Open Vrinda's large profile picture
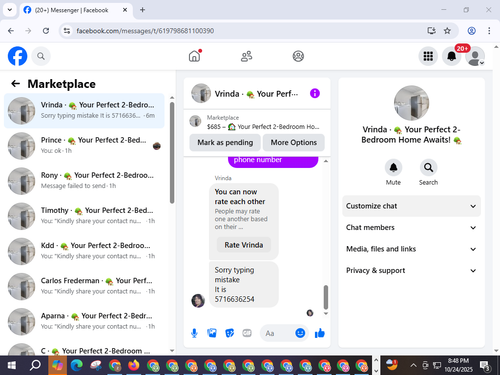The width and height of the screenshot is (500, 375). (x=411, y=103)
